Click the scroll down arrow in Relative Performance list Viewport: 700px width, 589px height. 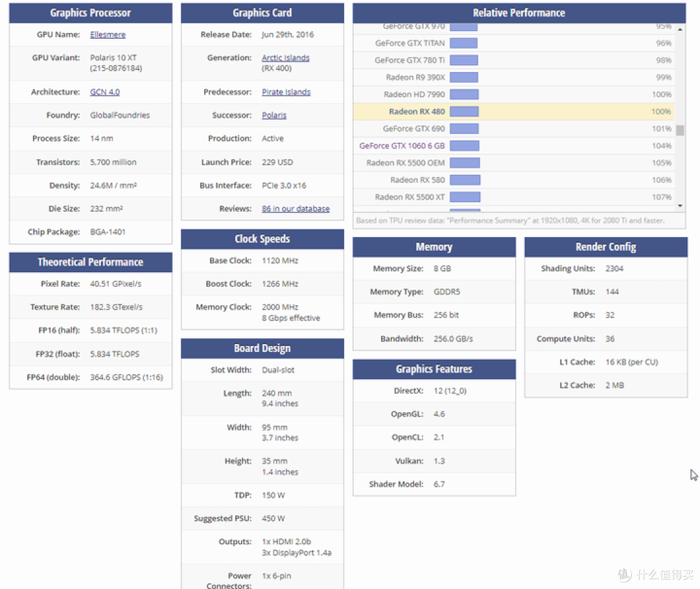tap(680, 205)
